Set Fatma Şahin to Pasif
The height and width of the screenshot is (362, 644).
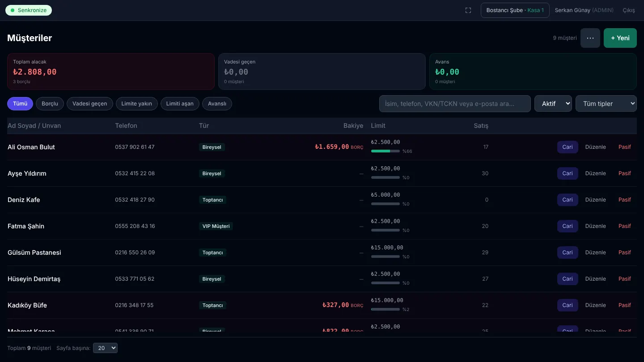[625, 226]
